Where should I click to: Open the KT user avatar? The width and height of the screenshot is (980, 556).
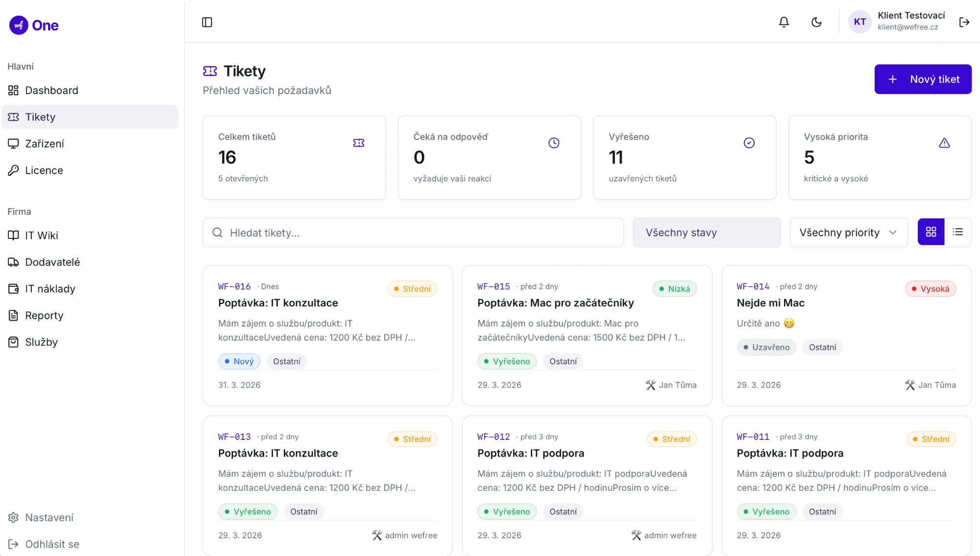tap(860, 22)
